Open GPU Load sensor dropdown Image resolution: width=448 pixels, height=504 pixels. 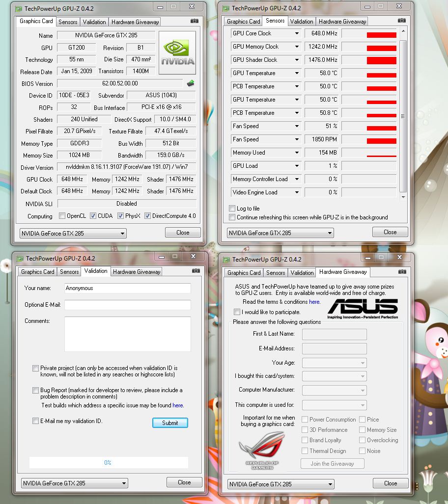coord(297,166)
